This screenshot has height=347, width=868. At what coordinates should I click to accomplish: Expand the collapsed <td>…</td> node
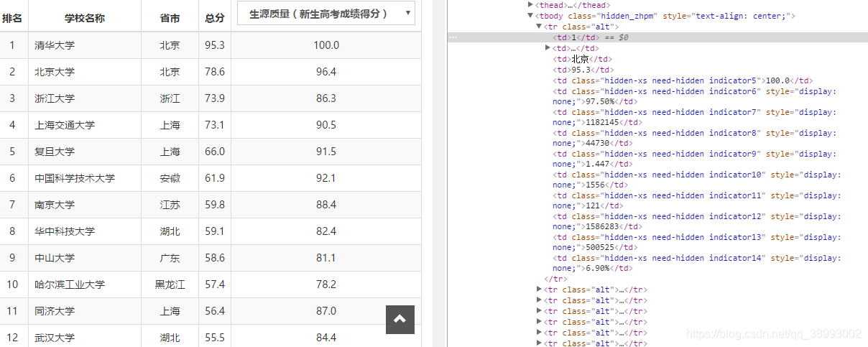[548, 48]
